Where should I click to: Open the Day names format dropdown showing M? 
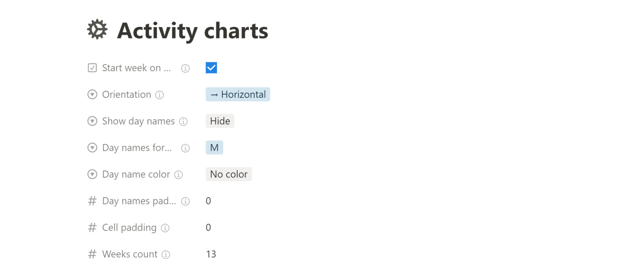[x=214, y=147]
